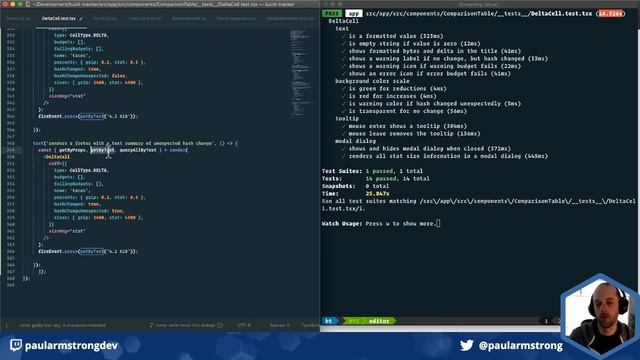Click the webcam overlay of the streamer
Screen dimensions: 640x360
[x=600, y=316]
